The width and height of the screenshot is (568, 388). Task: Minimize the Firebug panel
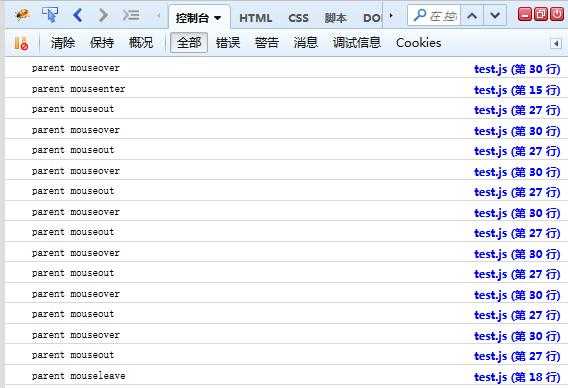click(x=525, y=14)
